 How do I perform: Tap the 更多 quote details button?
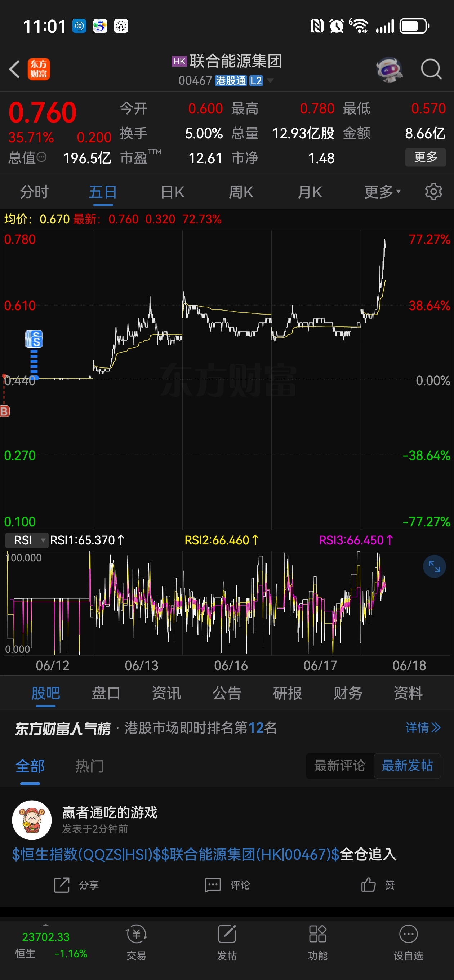(x=426, y=157)
